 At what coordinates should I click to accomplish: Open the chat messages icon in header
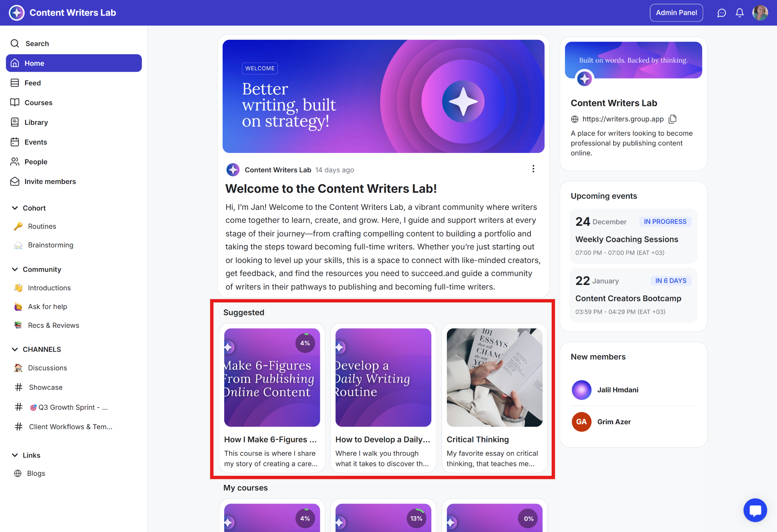[721, 13]
